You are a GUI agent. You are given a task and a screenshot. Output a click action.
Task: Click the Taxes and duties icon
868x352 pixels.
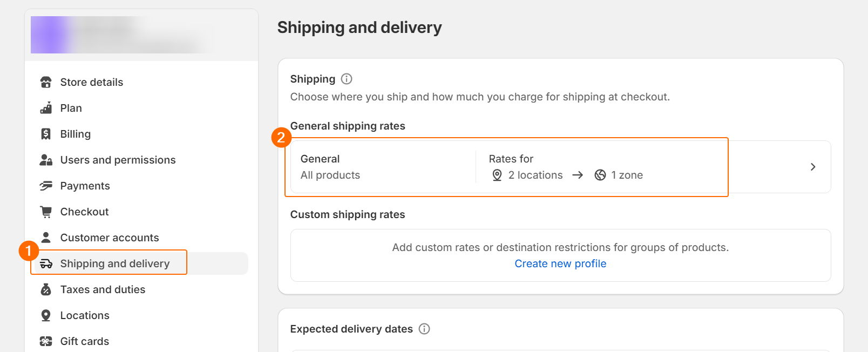[46, 289]
